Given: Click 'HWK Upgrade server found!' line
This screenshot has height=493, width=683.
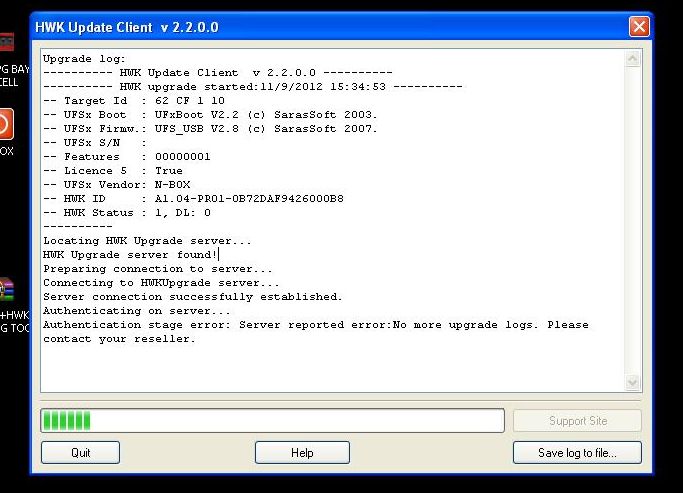Looking at the screenshot, I should click(x=130, y=254).
